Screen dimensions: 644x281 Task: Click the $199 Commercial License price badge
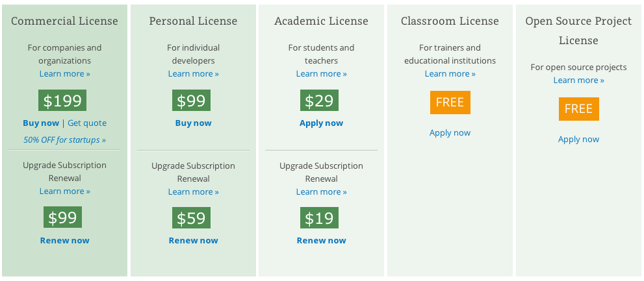coord(62,101)
